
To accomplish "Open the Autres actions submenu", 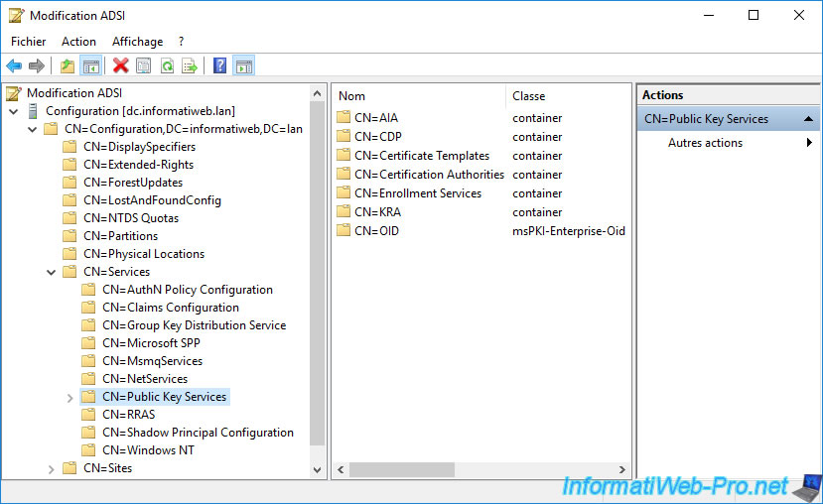I will click(x=705, y=143).
